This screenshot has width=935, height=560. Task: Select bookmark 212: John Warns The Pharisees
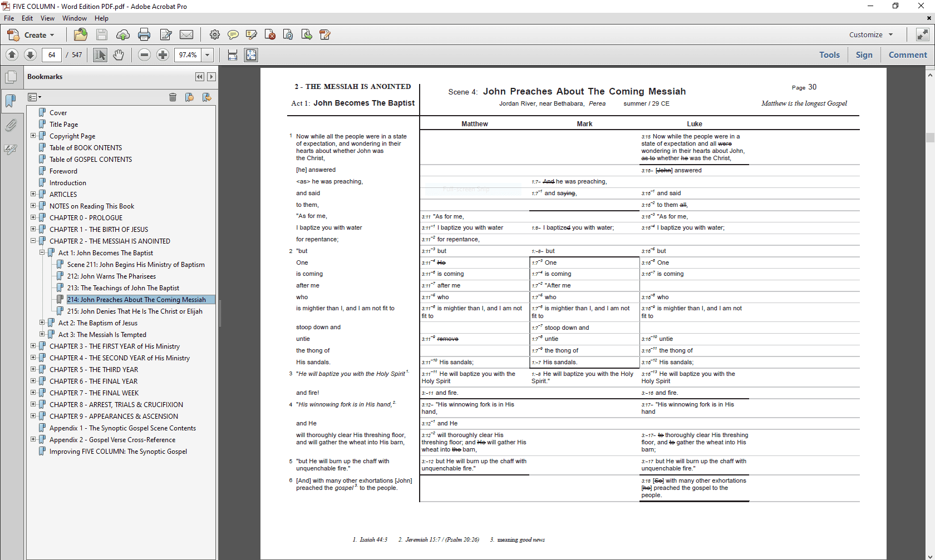[x=111, y=276]
